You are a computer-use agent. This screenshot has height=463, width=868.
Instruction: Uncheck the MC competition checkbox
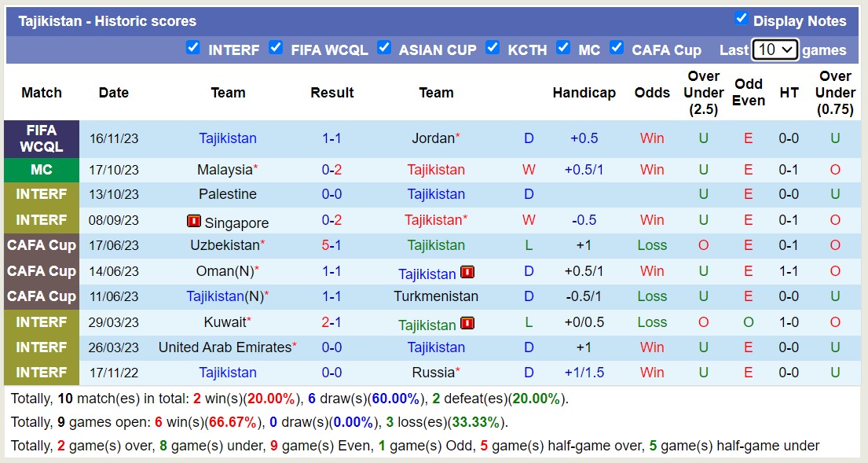[x=563, y=47]
